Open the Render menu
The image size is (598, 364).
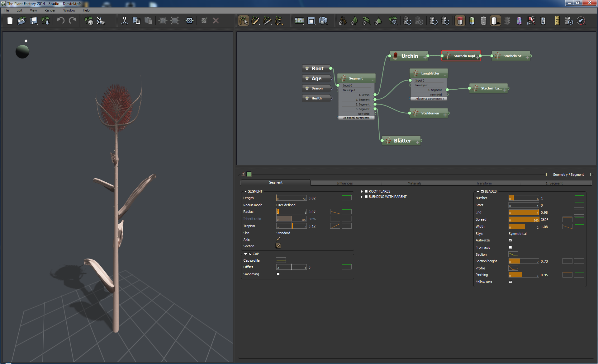(50, 10)
